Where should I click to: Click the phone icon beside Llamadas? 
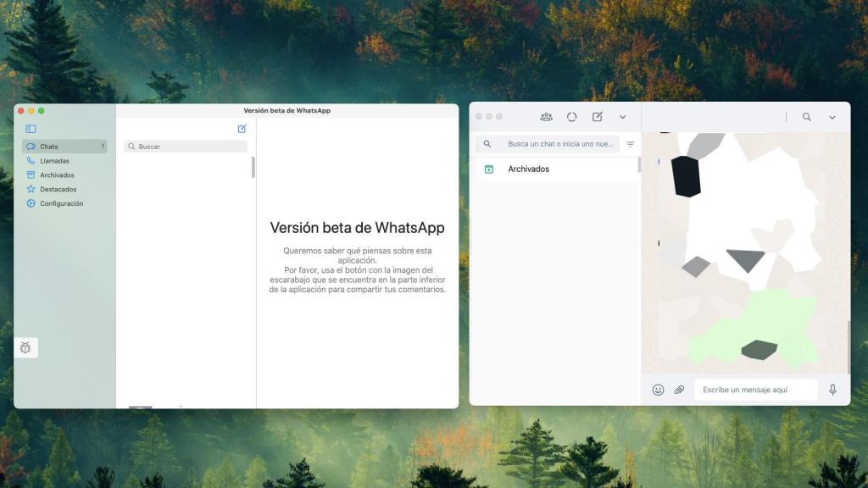(x=31, y=160)
